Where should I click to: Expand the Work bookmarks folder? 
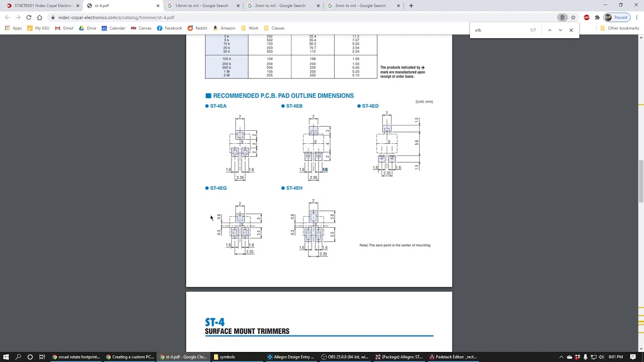point(250,28)
